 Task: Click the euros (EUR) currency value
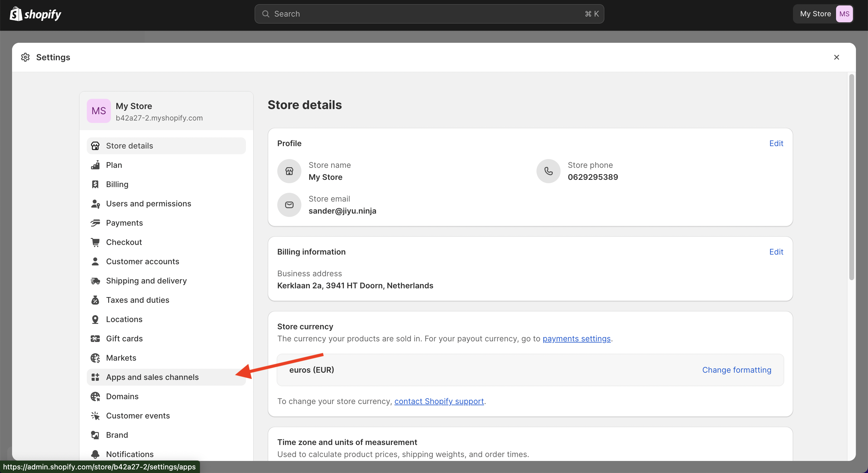pos(312,370)
